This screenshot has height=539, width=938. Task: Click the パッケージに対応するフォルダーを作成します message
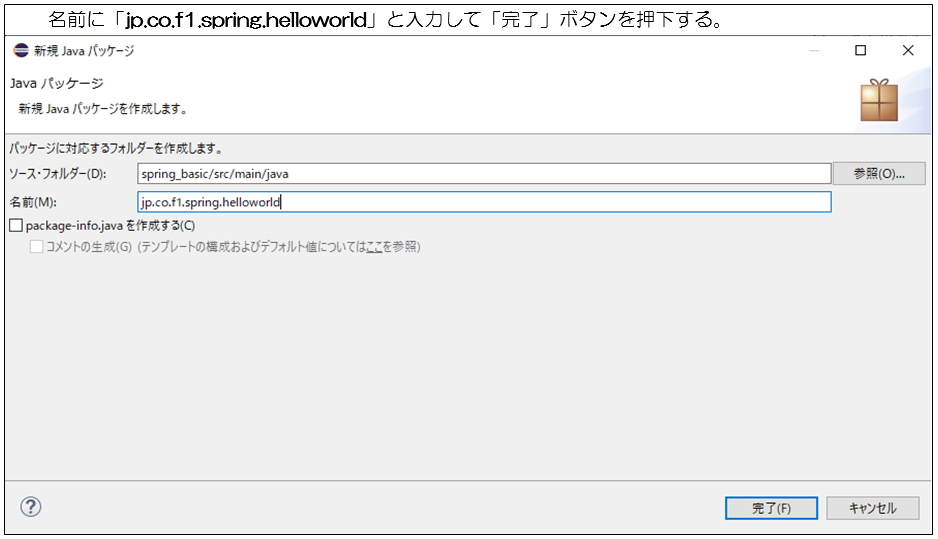115,148
